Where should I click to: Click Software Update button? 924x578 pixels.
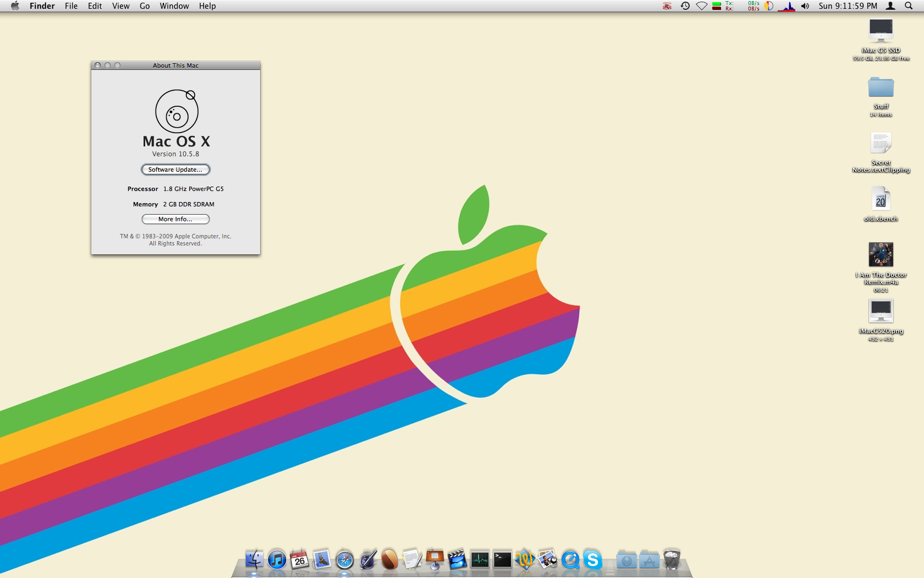pos(175,170)
